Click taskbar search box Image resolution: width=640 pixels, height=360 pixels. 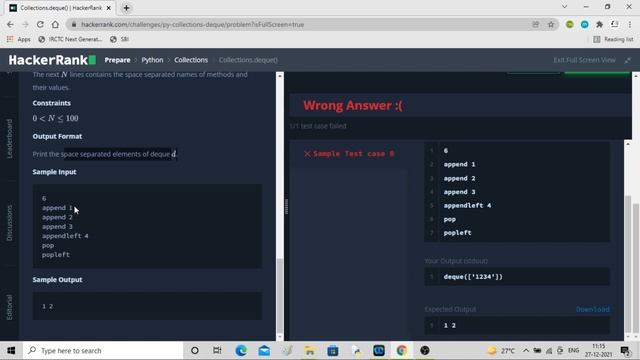point(103,351)
